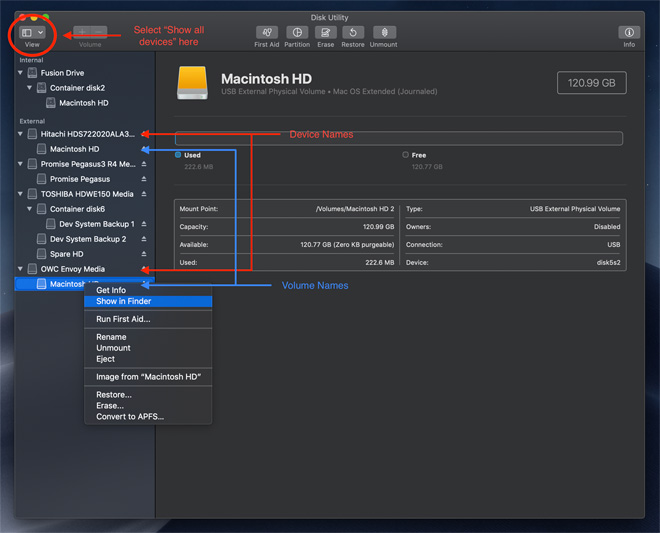Image resolution: width=660 pixels, height=533 pixels.
Task: Click the add Volume plus button
Action: 82,32
